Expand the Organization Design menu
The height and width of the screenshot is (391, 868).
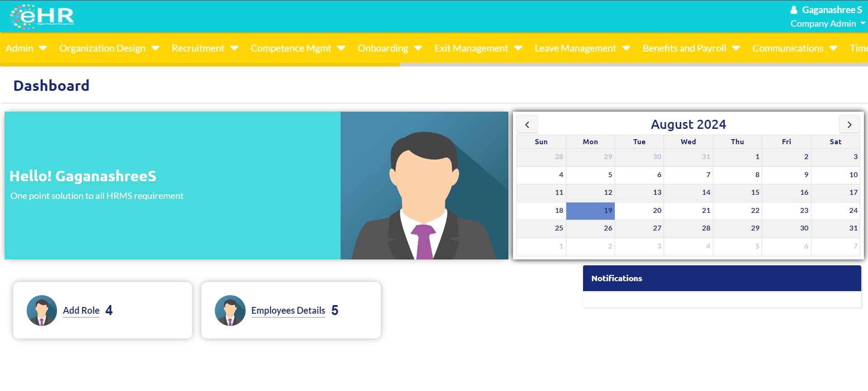[x=109, y=48]
